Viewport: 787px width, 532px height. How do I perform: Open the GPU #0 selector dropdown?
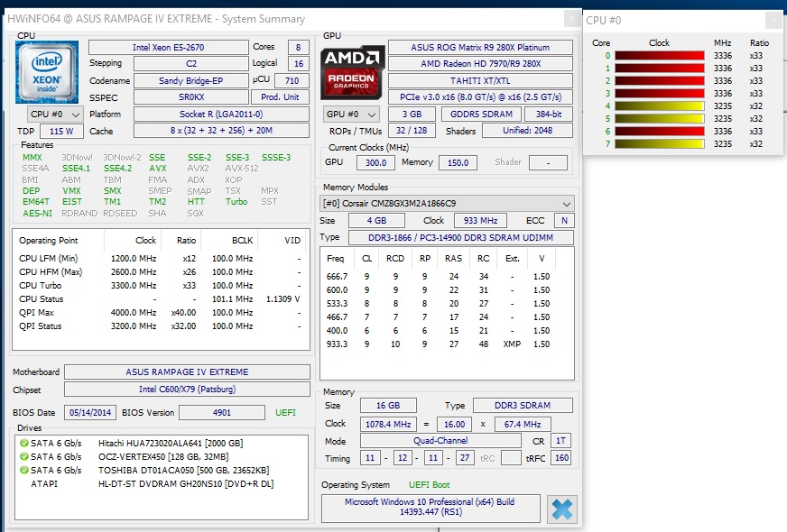[351, 115]
